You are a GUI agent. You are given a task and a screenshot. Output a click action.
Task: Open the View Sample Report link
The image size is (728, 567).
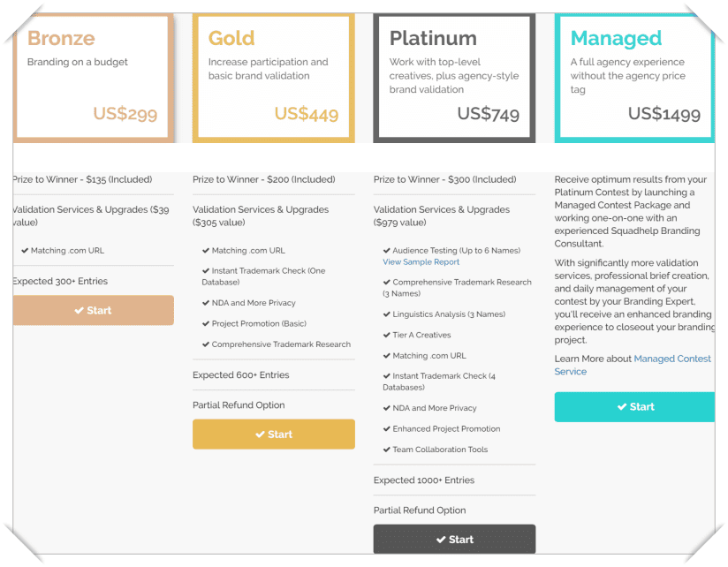421,262
